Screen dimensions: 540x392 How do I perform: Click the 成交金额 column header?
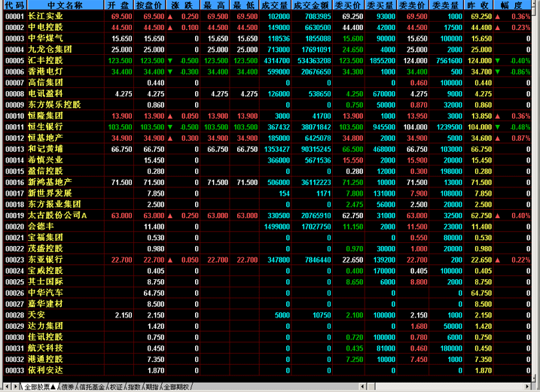(x=312, y=5)
